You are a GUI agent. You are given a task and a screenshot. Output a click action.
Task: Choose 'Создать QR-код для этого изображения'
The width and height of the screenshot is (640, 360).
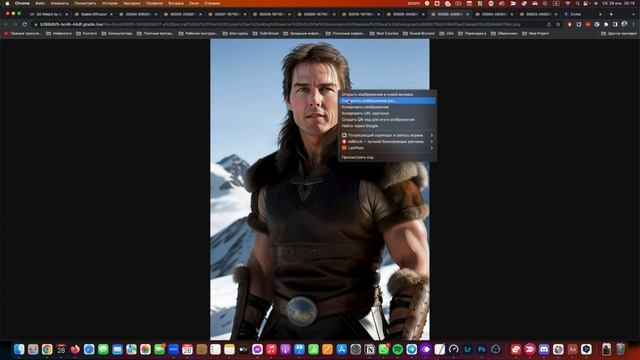coord(387,120)
